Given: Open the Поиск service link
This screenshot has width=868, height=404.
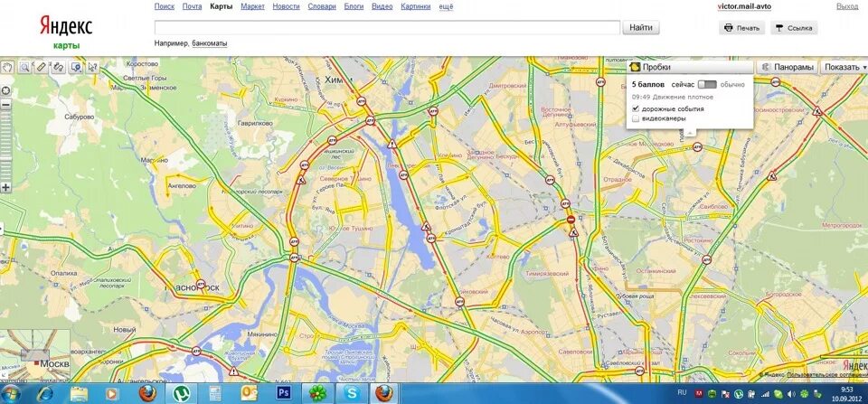Looking at the screenshot, I should pos(165,6).
